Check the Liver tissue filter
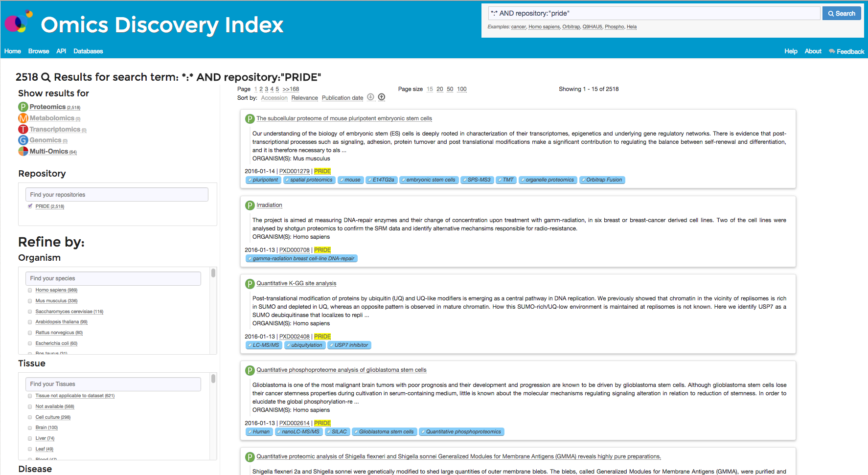 click(30, 438)
